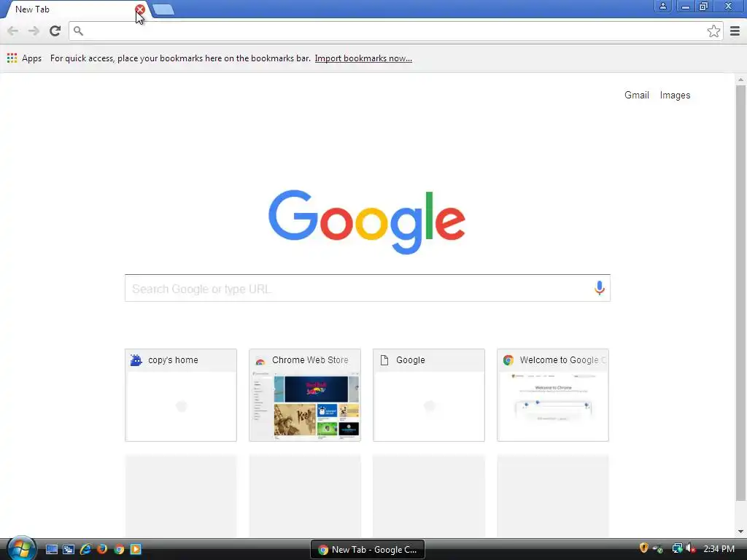Click the Welcome to Google Chrome favicon
The width and height of the screenshot is (747, 560).
click(x=508, y=360)
